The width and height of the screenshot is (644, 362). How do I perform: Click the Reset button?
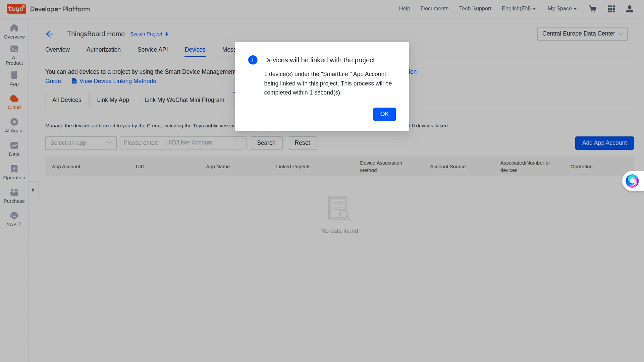coord(302,143)
